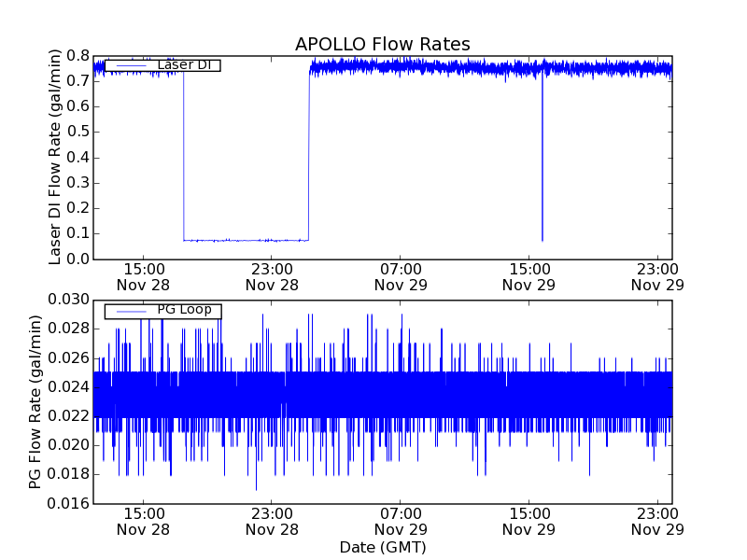Click the blue line sample in PG Loop legend
The image size is (747, 560).
131,312
